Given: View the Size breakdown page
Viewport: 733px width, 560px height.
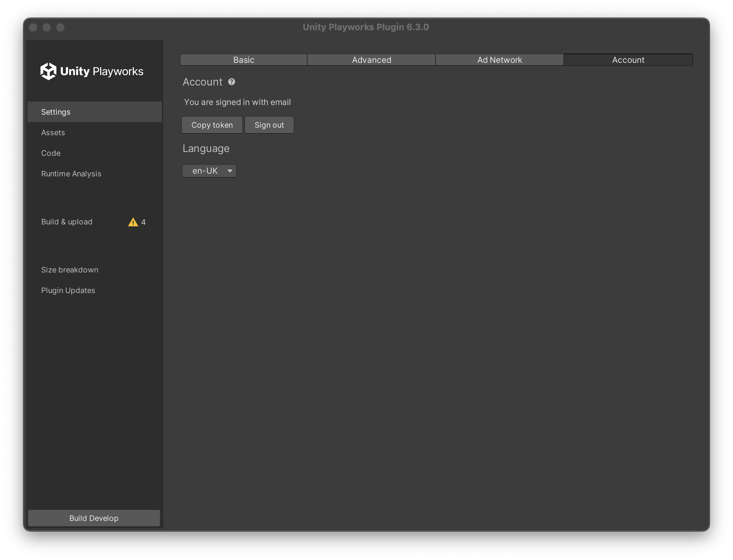Looking at the screenshot, I should click(x=95, y=270).
